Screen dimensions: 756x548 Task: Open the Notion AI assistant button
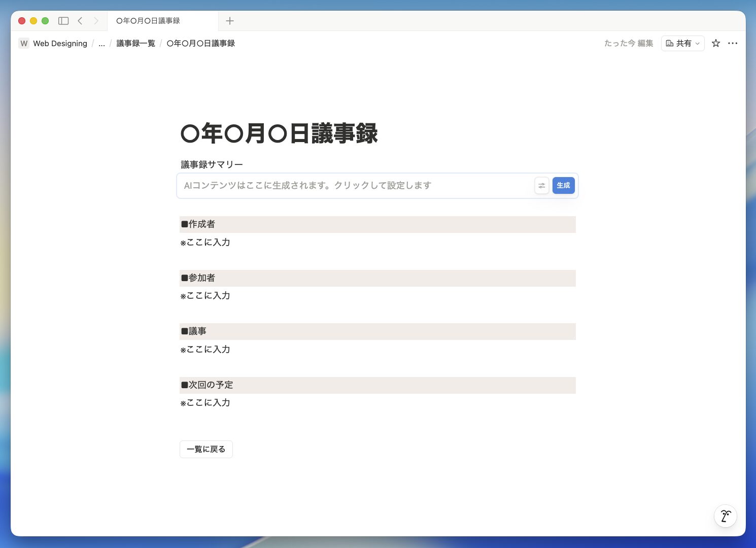(x=725, y=517)
